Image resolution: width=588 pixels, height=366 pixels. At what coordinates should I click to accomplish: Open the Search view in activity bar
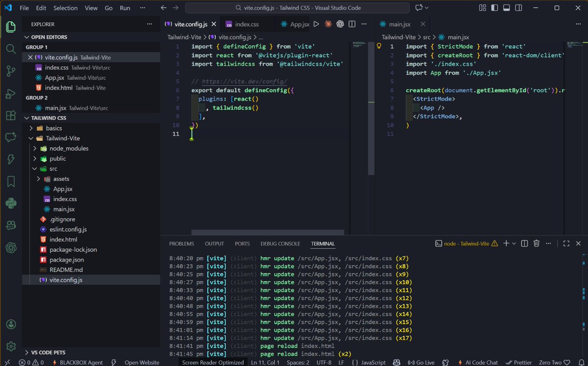coord(11,49)
